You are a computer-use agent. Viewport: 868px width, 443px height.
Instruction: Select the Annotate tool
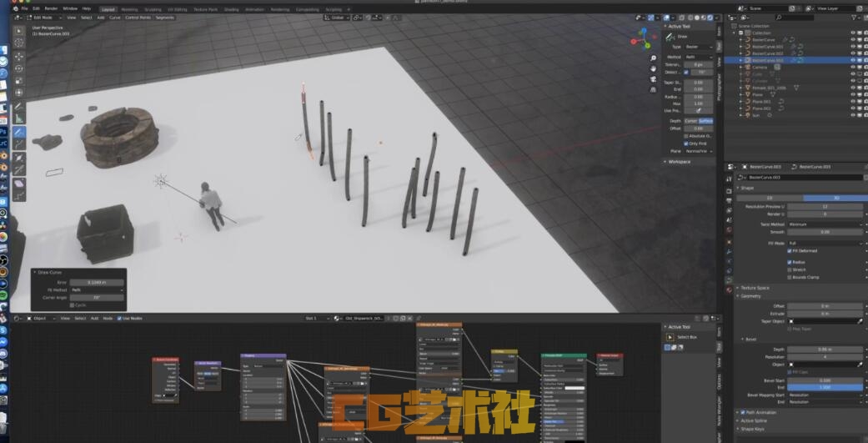click(x=19, y=106)
